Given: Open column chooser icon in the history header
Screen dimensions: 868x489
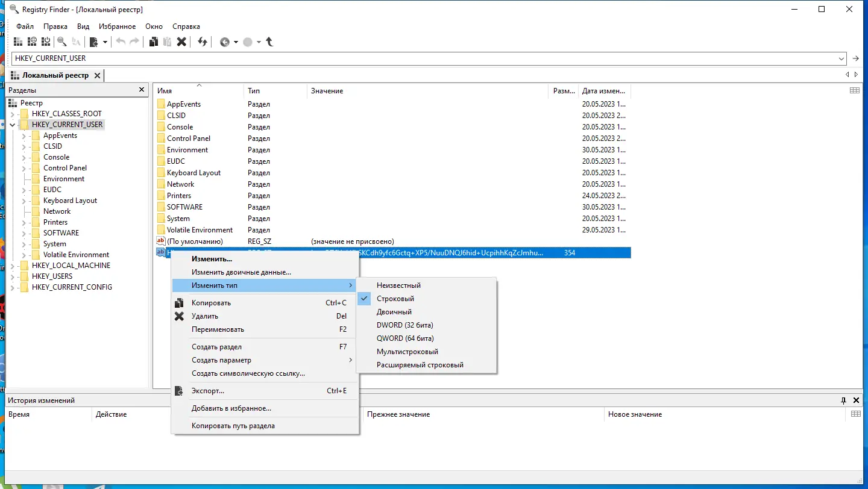Looking at the screenshot, I should (x=855, y=414).
